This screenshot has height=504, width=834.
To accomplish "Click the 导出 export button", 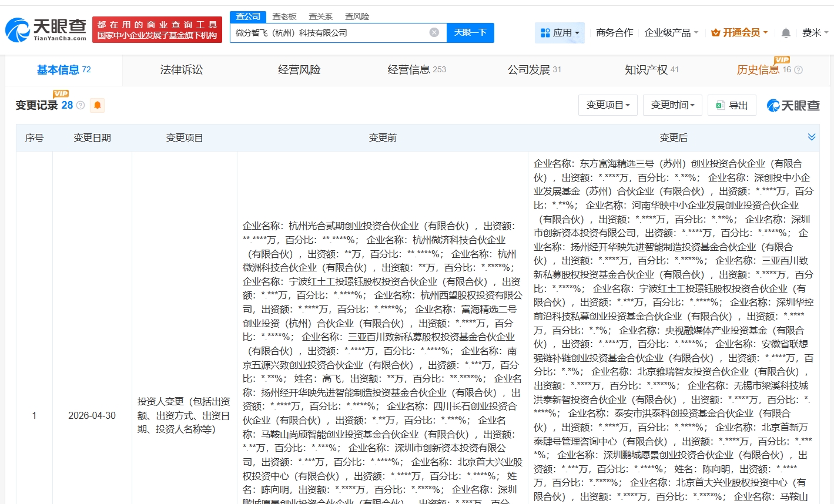I will pos(732,105).
